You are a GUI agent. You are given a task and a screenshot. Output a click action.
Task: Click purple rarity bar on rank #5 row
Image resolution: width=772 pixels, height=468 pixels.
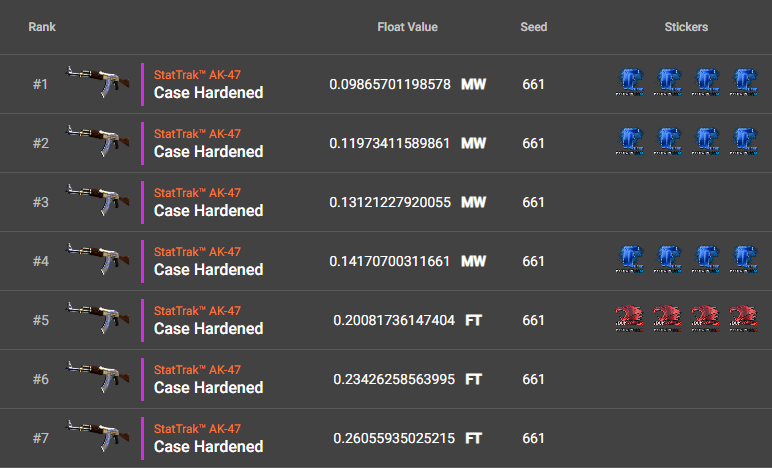click(143, 320)
